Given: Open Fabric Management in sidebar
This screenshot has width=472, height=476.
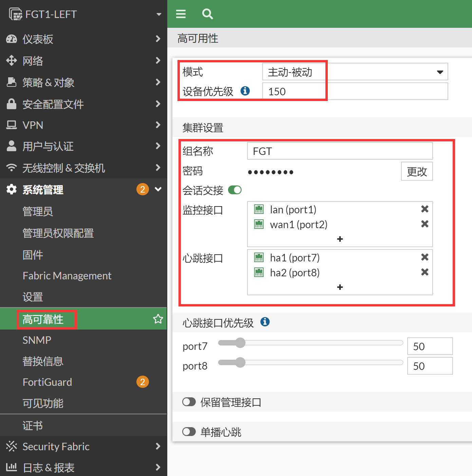Looking at the screenshot, I should click(x=67, y=276).
